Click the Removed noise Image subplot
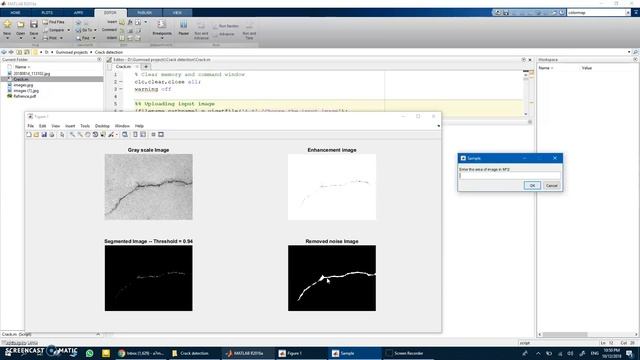This screenshot has width=640, height=360. [332, 278]
